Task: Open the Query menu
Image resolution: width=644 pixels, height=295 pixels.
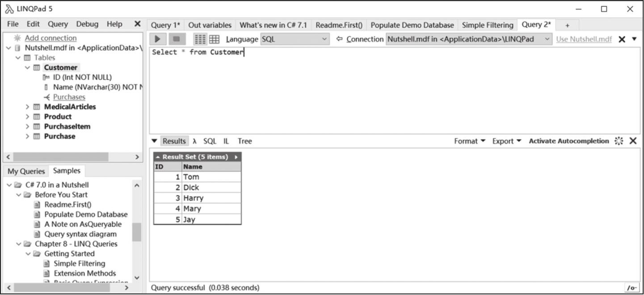Action: click(x=58, y=24)
